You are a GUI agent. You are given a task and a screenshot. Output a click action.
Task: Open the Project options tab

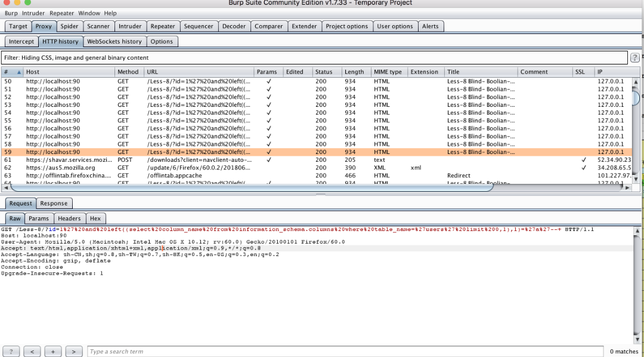347,26
